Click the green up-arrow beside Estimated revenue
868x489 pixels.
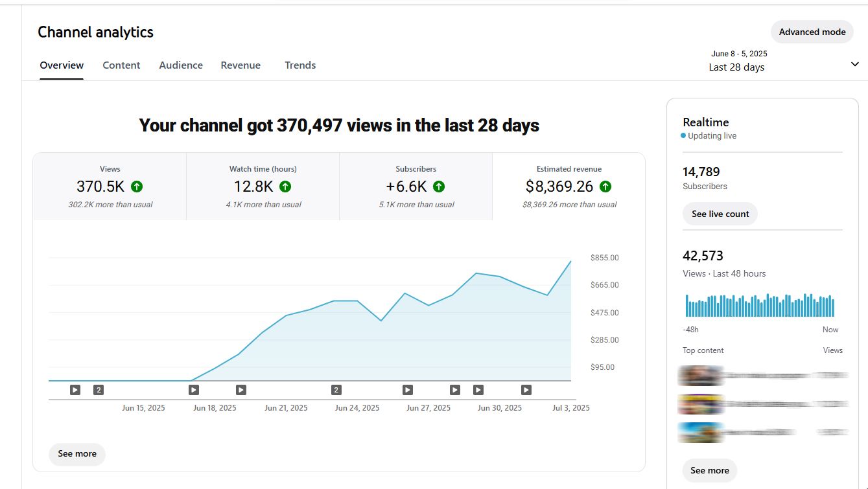(x=605, y=186)
